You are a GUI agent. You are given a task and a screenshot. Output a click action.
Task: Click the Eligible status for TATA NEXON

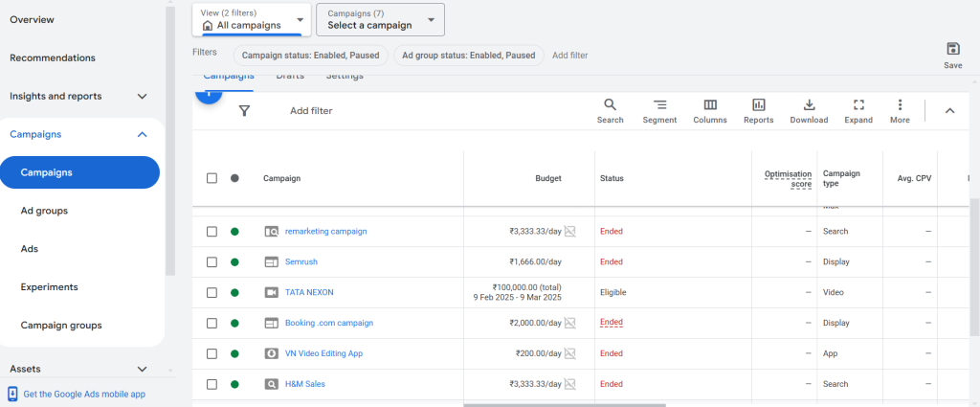(613, 293)
